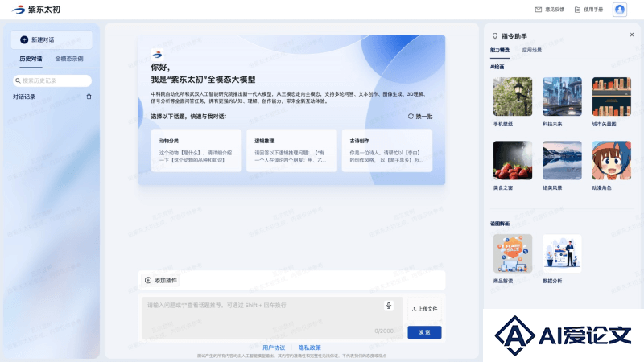Choose the 商品解读 thumbnail
Image resolution: width=644 pixels, height=362 pixels.
[513, 253]
